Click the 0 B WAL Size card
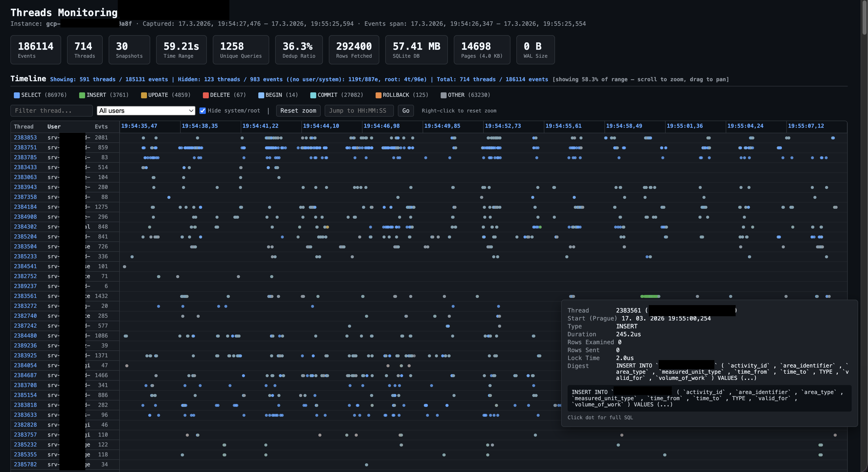Image resolution: width=868 pixels, height=472 pixels. coord(535,50)
